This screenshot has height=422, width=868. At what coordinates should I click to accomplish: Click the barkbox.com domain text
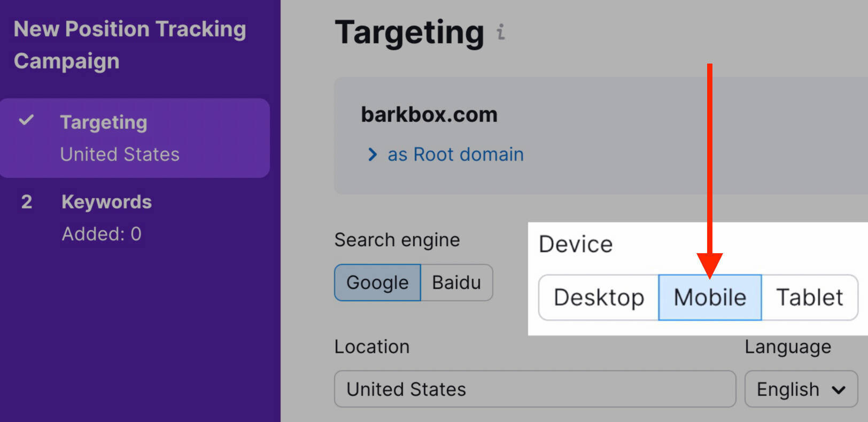[429, 114]
